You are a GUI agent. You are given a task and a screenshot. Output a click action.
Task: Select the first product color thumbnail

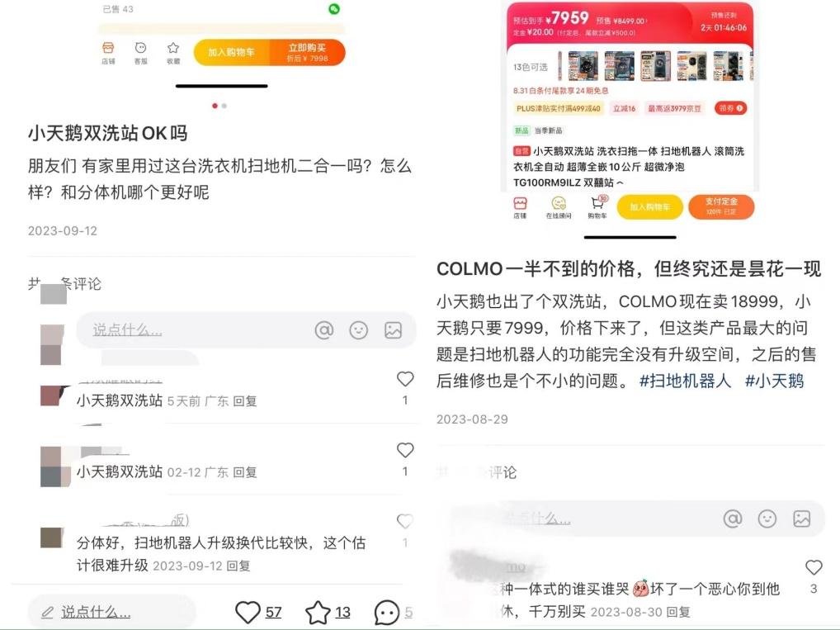[583, 66]
